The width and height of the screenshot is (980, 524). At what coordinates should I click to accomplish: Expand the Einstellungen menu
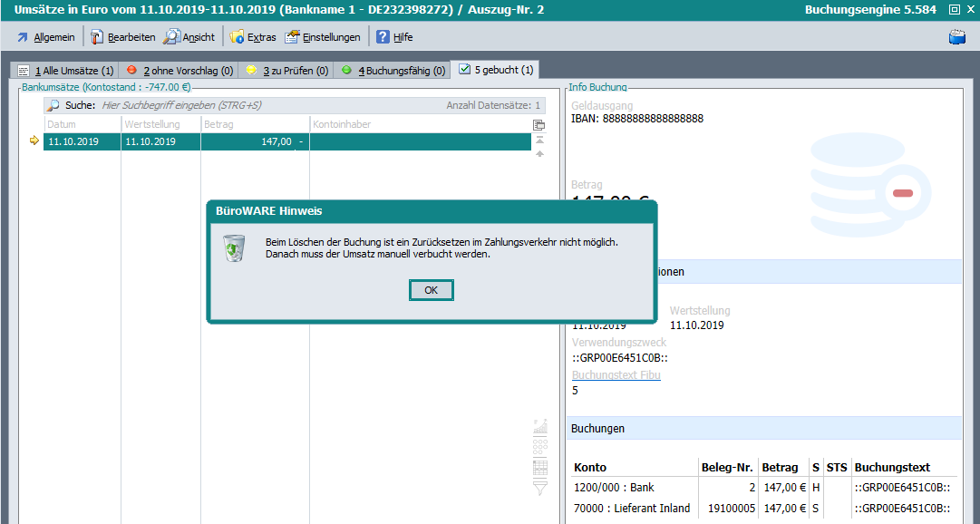[x=323, y=37]
